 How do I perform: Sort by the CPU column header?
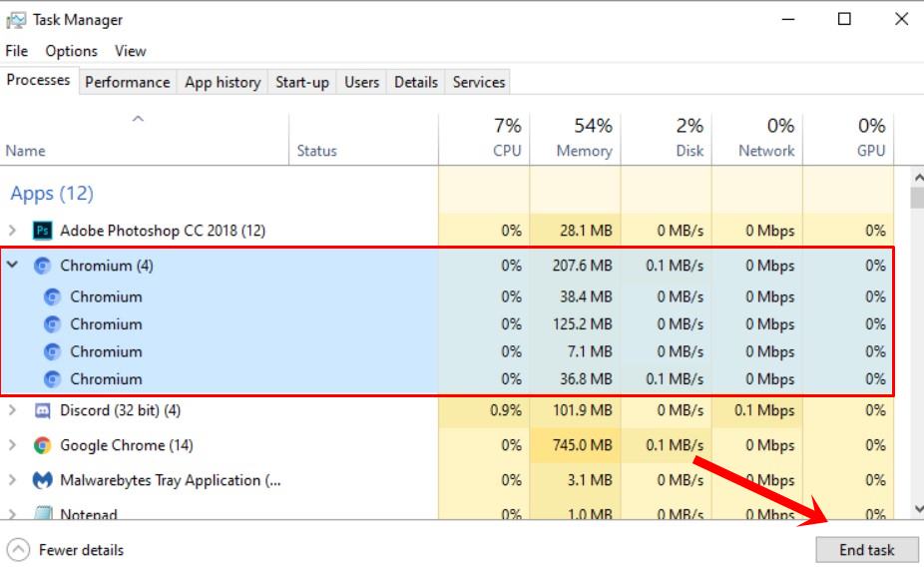click(x=484, y=139)
